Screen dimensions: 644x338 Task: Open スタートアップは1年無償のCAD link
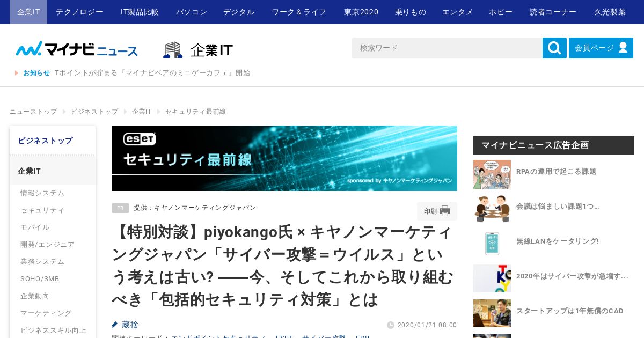(570, 311)
